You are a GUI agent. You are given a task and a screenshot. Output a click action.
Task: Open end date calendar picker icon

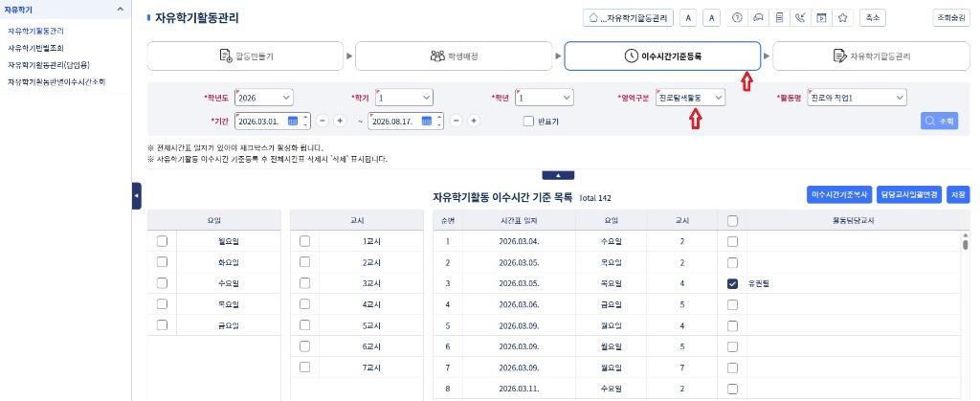coord(426,122)
